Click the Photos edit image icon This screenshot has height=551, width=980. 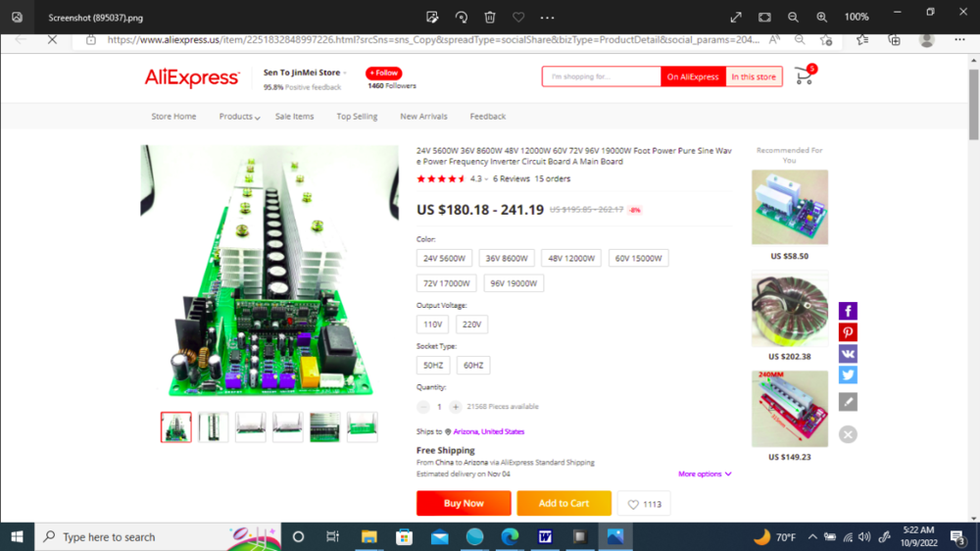(x=432, y=18)
